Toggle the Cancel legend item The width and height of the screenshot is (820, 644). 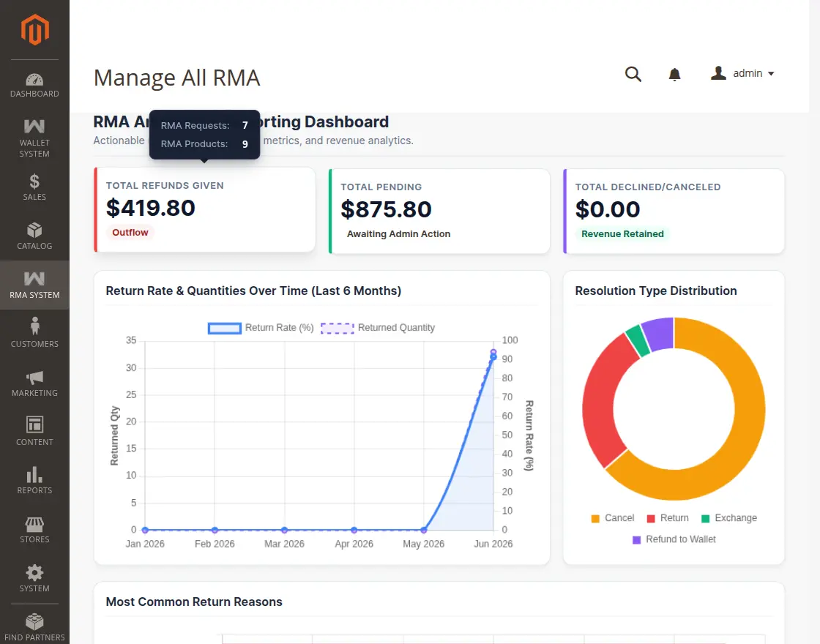tap(612, 518)
